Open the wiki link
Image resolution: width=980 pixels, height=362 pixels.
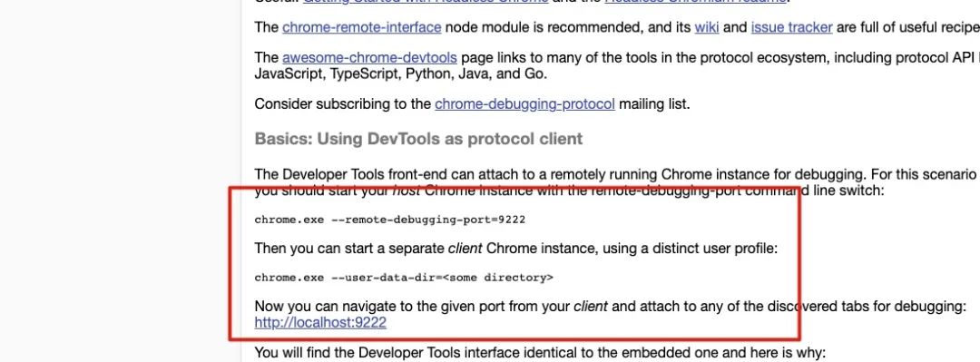point(707,27)
